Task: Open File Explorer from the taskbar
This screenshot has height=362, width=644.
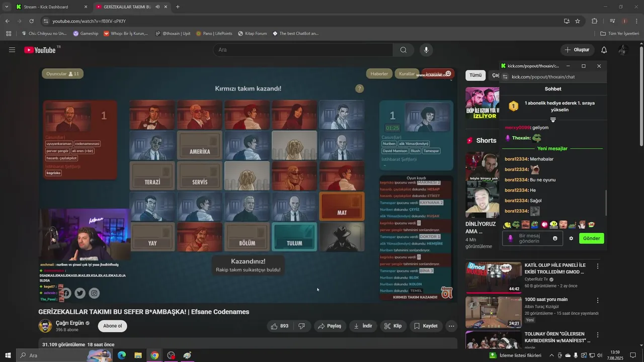Action: point(138,355)
